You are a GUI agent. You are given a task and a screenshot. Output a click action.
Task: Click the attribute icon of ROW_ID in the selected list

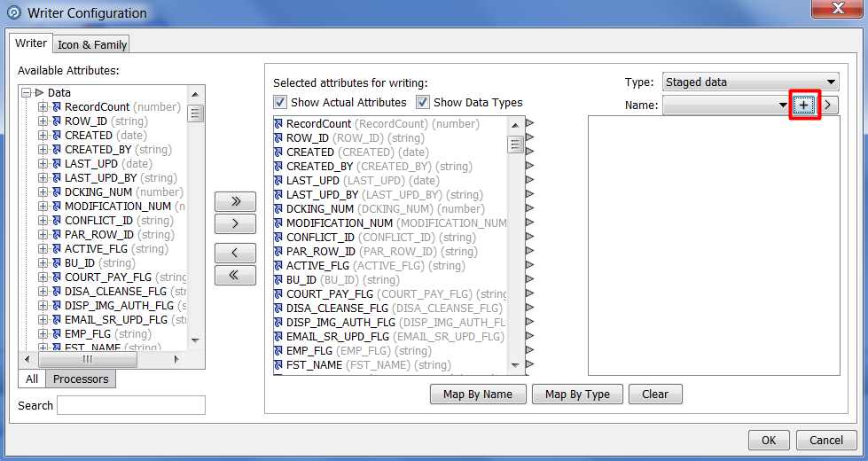point(278,138)
